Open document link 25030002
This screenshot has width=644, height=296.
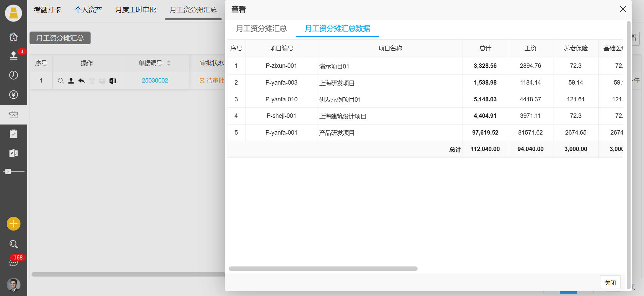(155, 81)
